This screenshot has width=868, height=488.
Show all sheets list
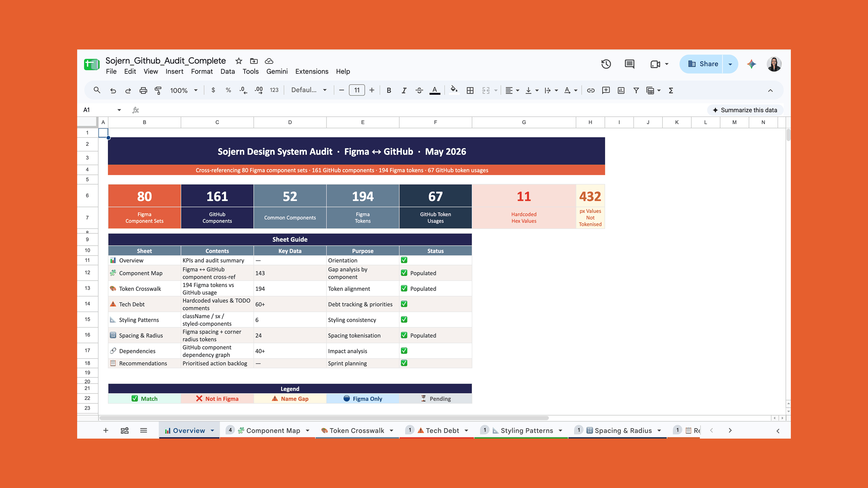pos(143,430)
